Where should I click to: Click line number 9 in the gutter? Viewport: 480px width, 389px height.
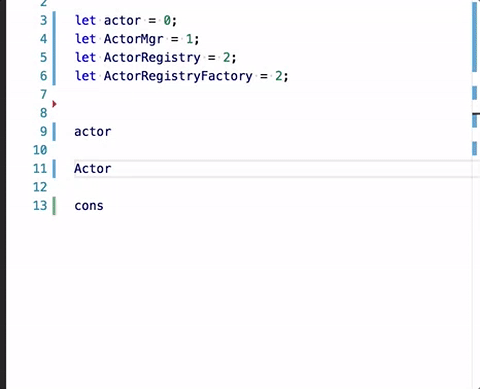tap(44, 131)
